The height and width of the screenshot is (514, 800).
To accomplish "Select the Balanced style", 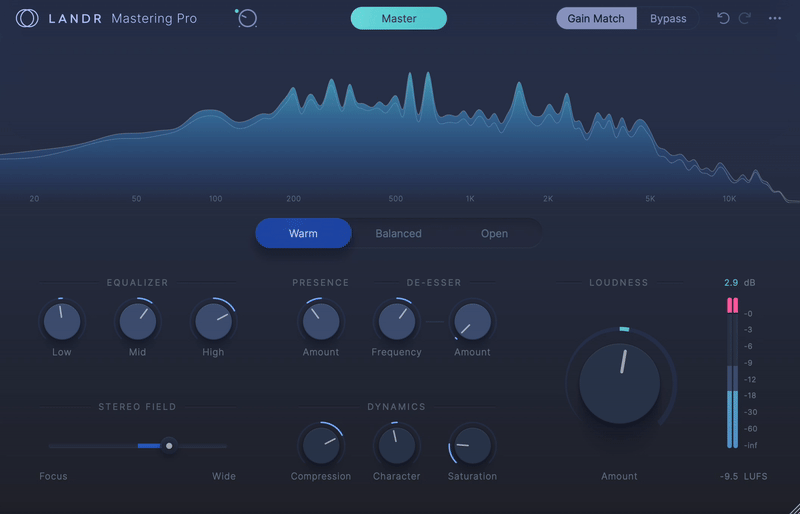I will coord(398,233).
